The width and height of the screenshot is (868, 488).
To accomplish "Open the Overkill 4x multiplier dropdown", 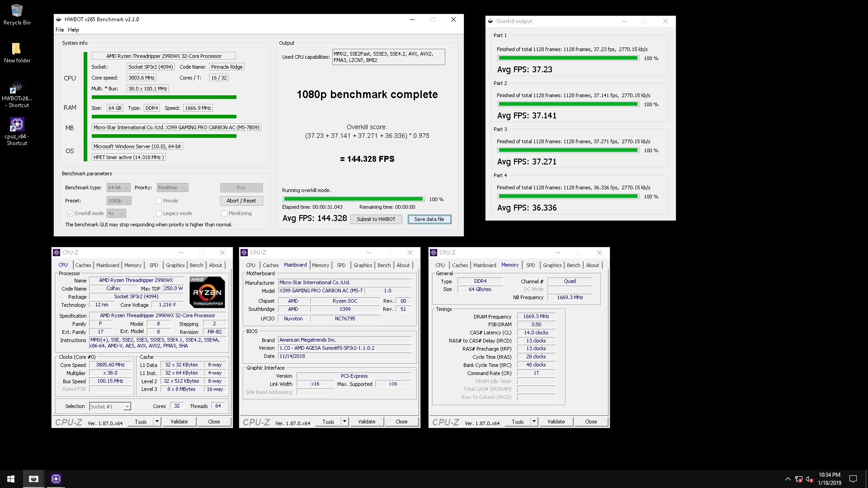I will pyautogui.click(x=116, y=213).
